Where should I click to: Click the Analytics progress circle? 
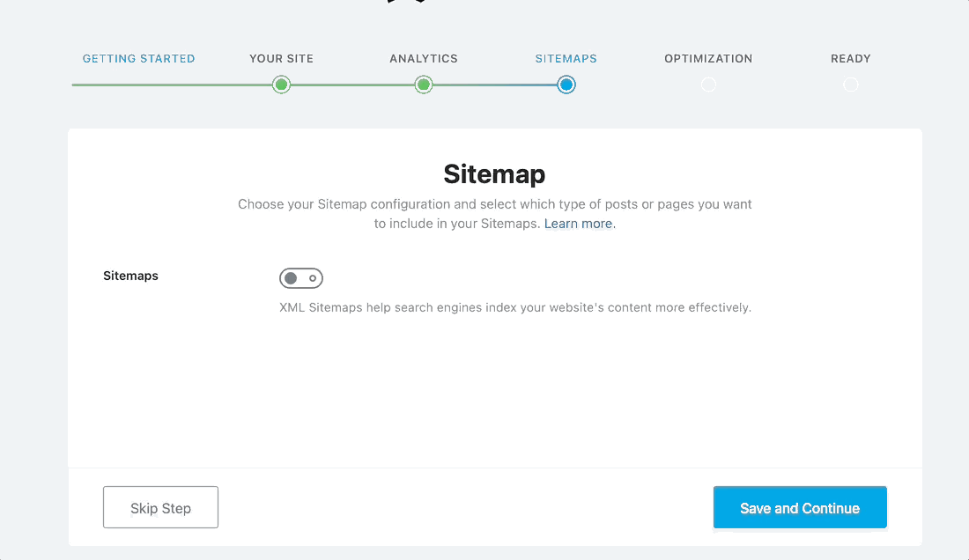(424, 85)
